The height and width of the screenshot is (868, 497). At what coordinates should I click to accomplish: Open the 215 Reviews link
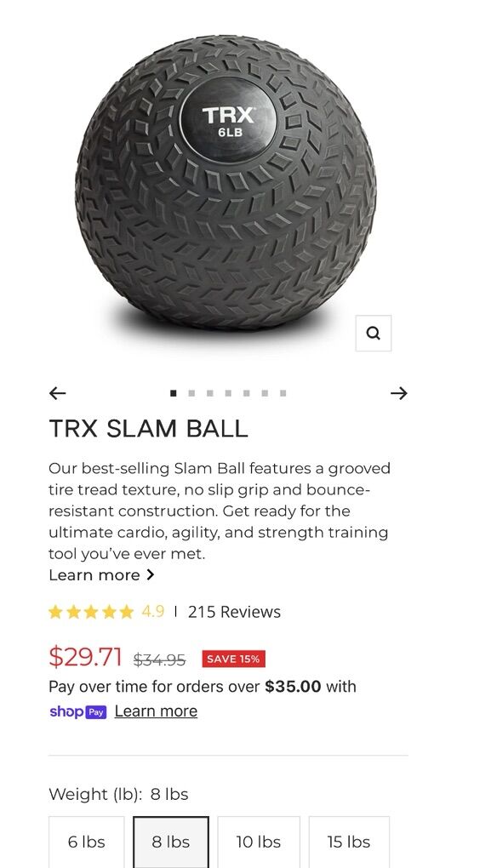(x=234, y=612)
